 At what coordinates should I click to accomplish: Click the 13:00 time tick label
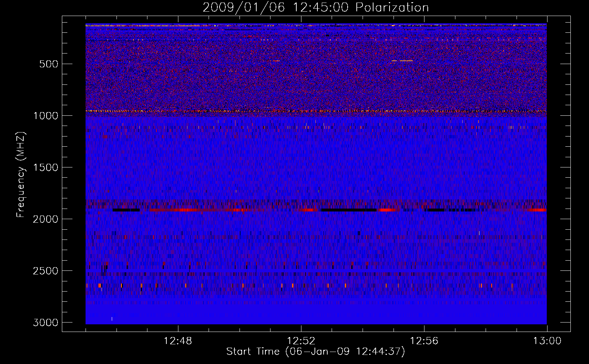(547, 341)
